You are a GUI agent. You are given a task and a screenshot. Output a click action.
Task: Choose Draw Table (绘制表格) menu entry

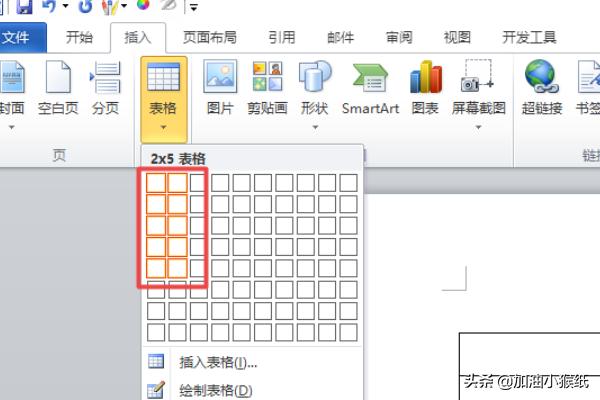[x=214, y=390]
